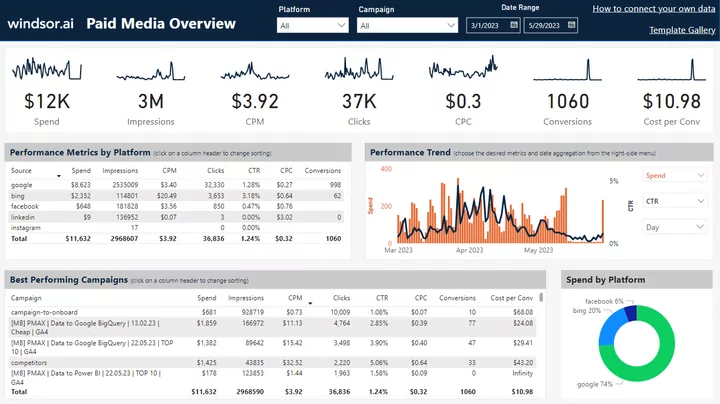
Task: Open the Campaign filter dropdown
Action: click(x=407, y=25)
